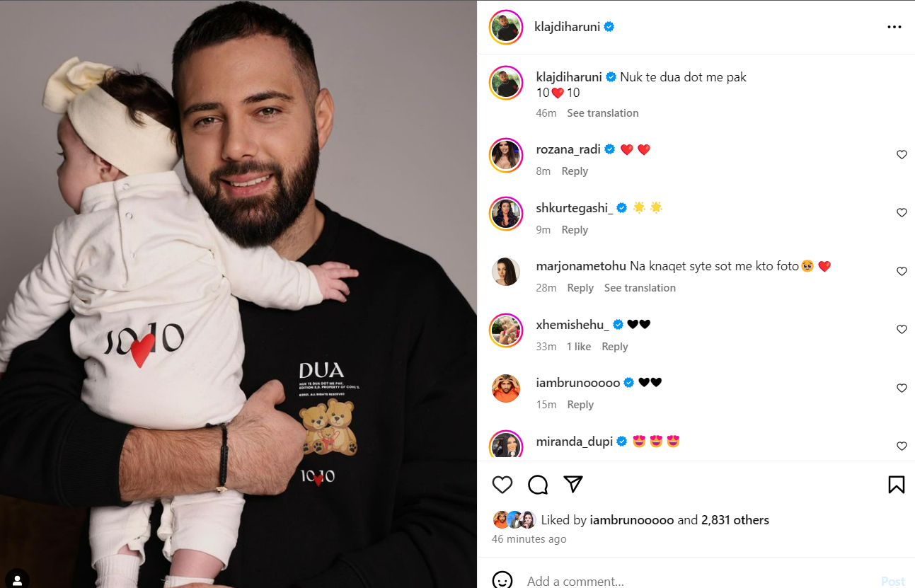Screen dimensions: 915x588
Task: Like miranda_dupi's comment
Action: [x=902, y=446]
